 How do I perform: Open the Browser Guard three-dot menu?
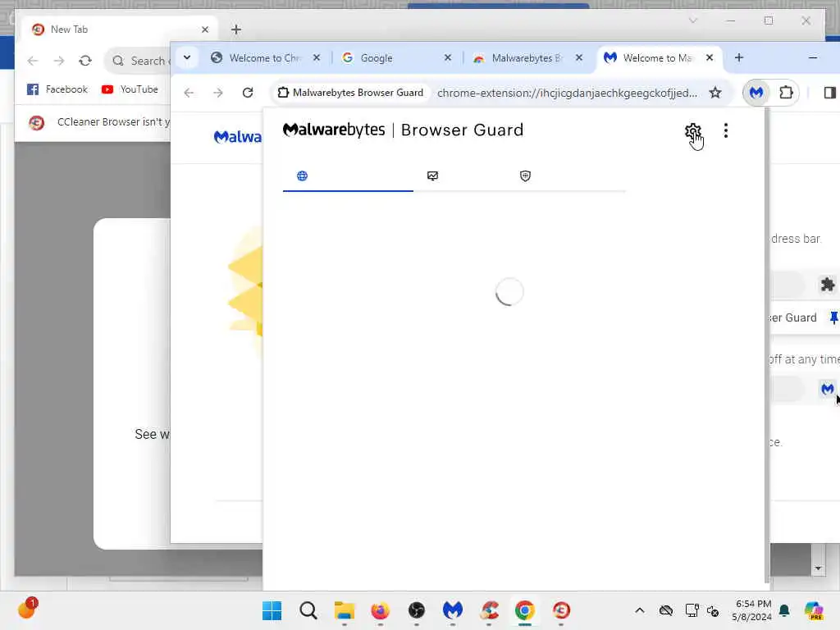726,130
